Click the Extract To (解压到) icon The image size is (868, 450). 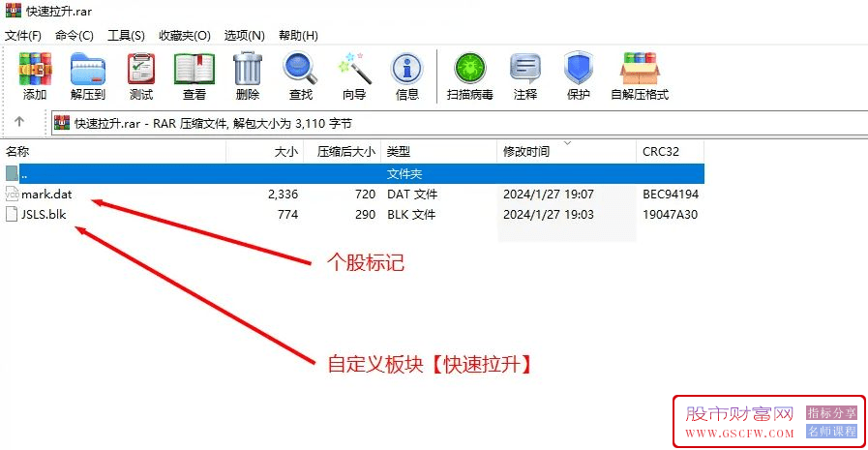tap(87, 69)
